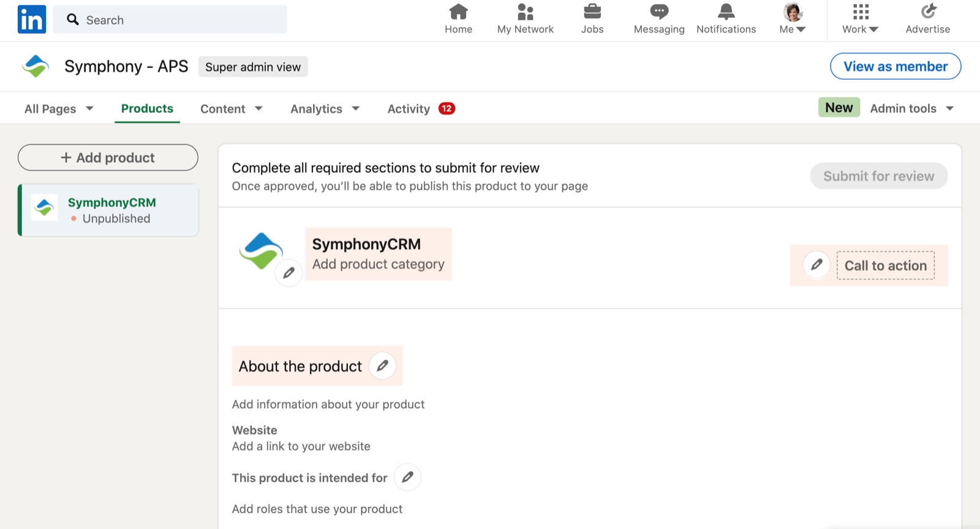The width and height of the screenshot is (980, 529).
Task: Expand the All Pages dropdown
Action: [59, 109]
